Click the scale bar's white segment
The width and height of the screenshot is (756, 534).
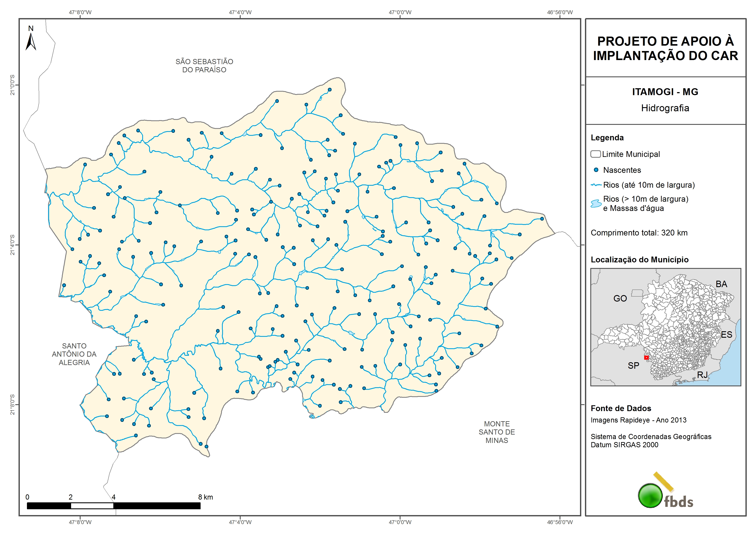pyautogui.click(x=92, y=506)
